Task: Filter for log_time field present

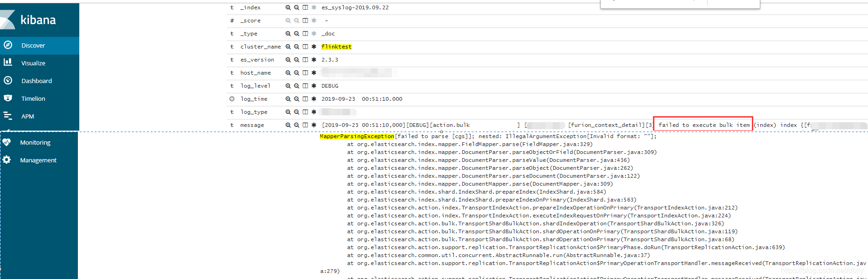Action: coord(314,99)
